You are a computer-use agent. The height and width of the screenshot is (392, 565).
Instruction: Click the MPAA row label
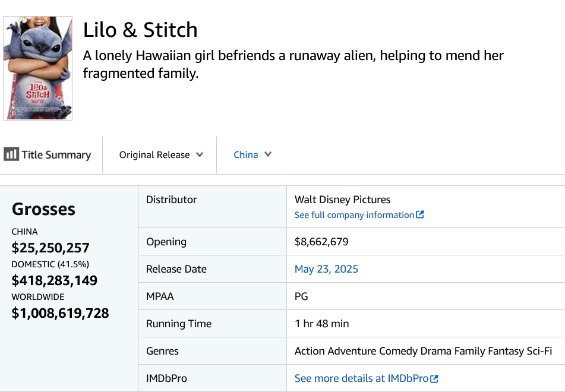[x=160, y=296]
